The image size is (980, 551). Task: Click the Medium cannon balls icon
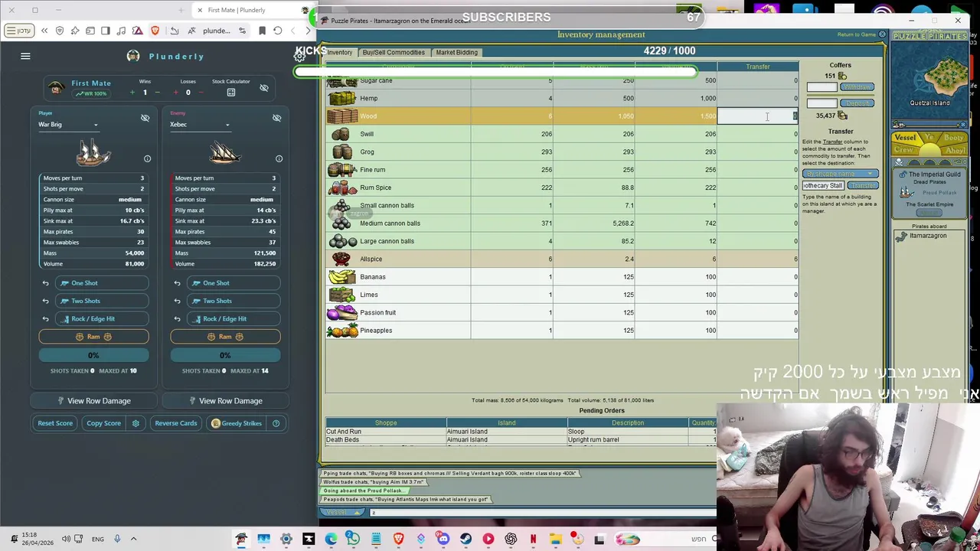click(341, 223)
